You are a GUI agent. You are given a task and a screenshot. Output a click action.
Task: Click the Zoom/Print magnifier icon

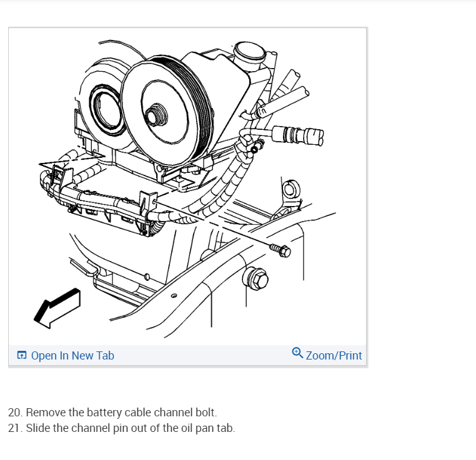[297, 353]
